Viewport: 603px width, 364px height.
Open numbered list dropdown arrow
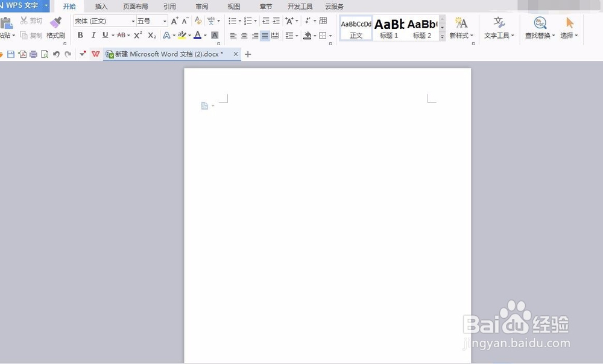click(255, 21)
